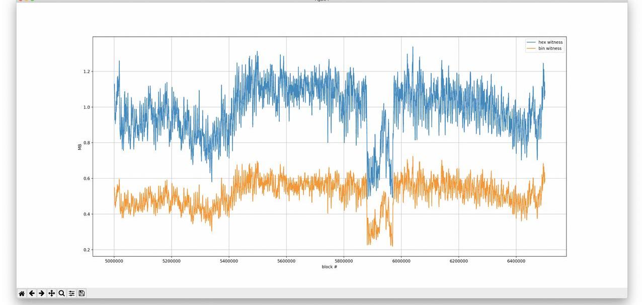Click the 1.2 y-axis tick label
The image size is (644, 305).
[x=87, y=71]
